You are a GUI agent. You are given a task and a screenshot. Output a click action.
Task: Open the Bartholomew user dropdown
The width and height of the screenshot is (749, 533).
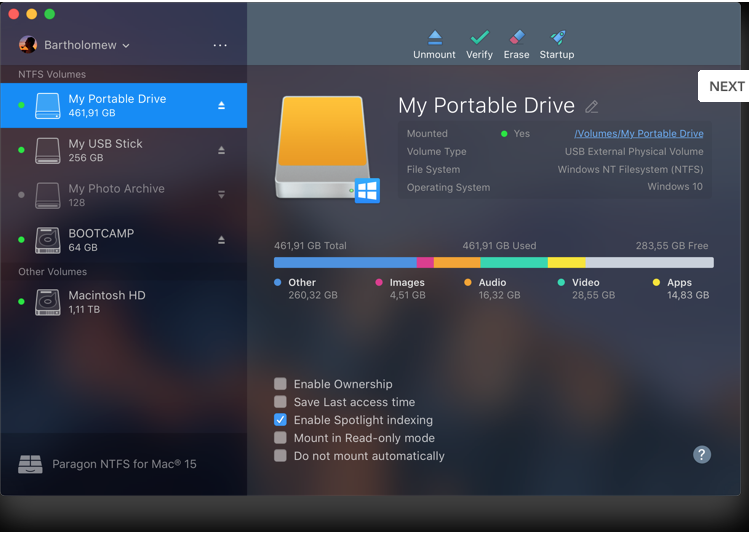pyautogui.click(x=86, y=45)
